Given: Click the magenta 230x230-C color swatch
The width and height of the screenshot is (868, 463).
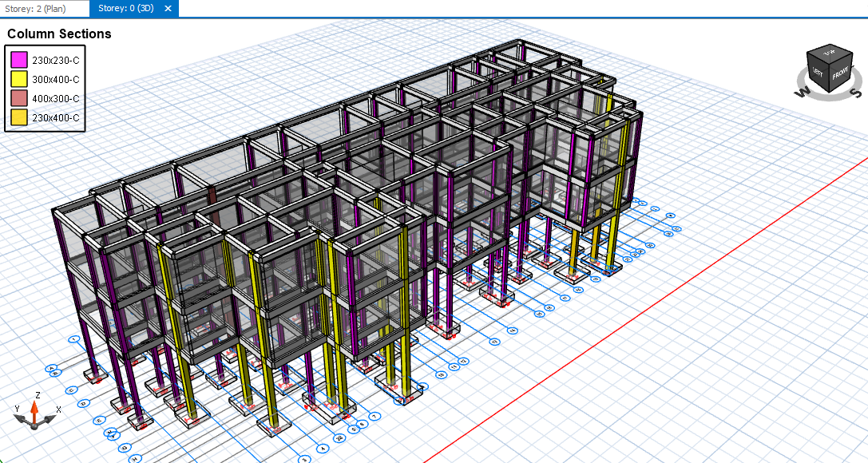Looking at the screenshot, I should [x=19, y=60].
